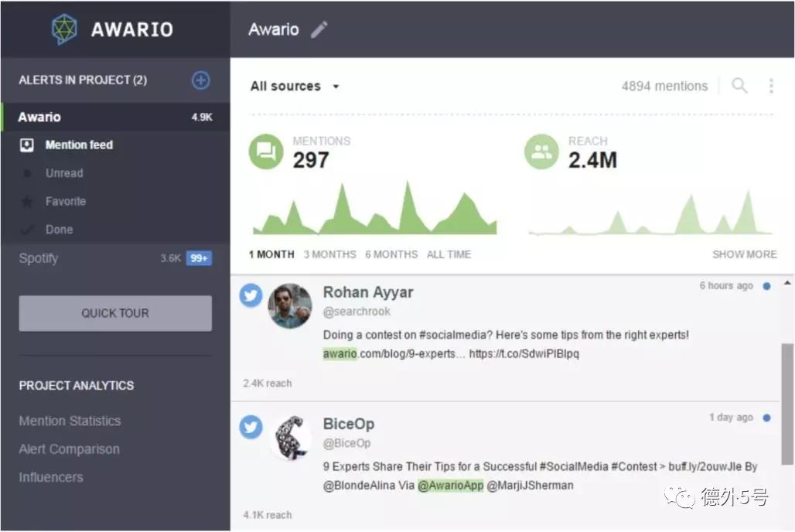Start the QUICK TOUR
795x532 pixels.
coord(115,313)
